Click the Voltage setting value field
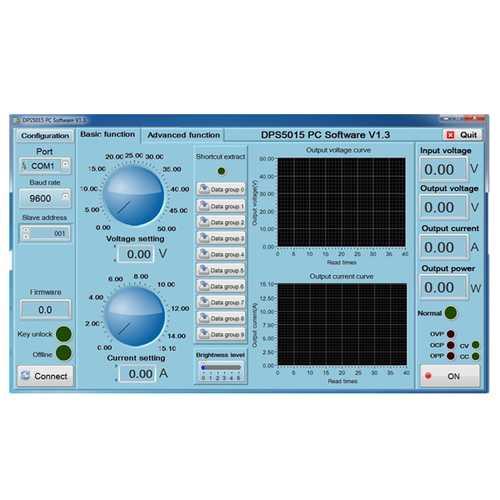This screenshot has height=500, width=500. coord(136,254)
